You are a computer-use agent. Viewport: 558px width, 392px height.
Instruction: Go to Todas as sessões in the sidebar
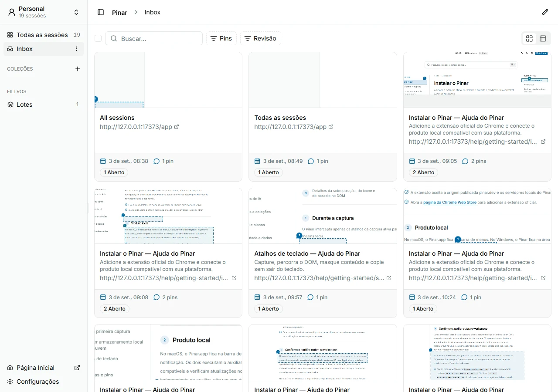(44, 35)
